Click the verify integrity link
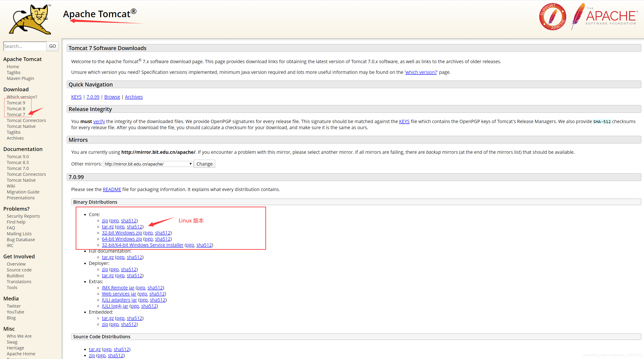 [99, 122]
